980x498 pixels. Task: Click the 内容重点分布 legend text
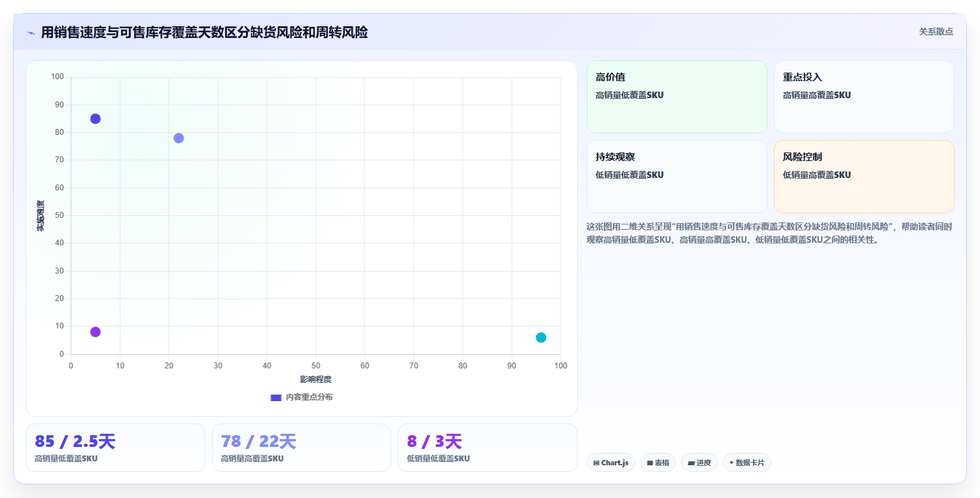(x=309, y=398)
